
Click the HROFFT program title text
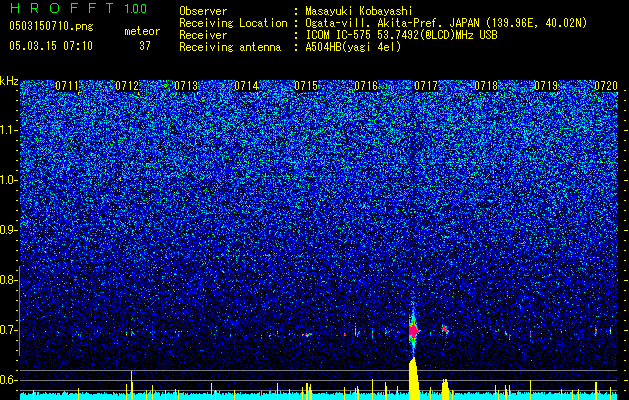63,8
